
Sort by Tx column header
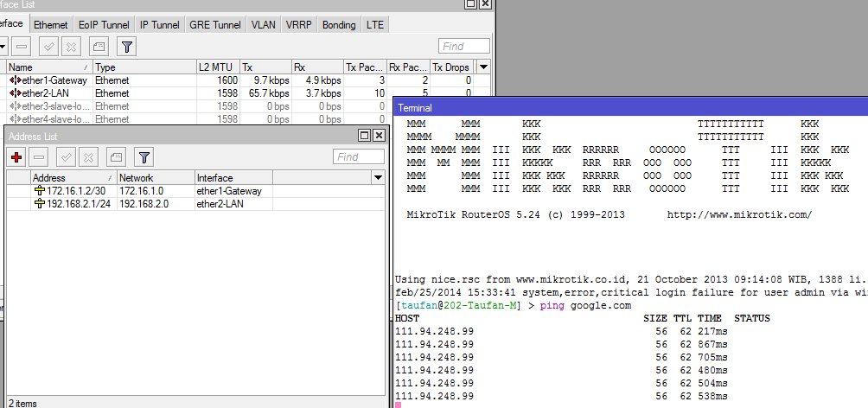point(265,67)
